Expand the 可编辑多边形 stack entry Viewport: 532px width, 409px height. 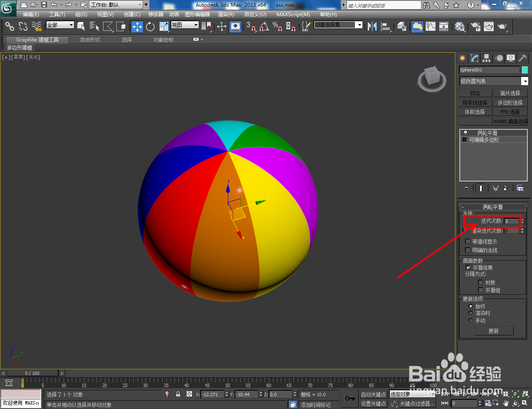[464, 140]
